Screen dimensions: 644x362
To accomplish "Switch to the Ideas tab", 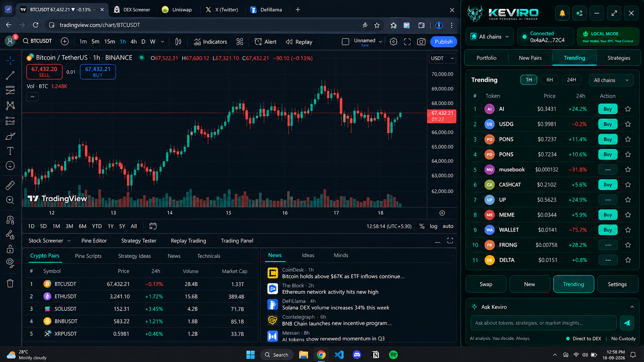I will coord(308,255).
